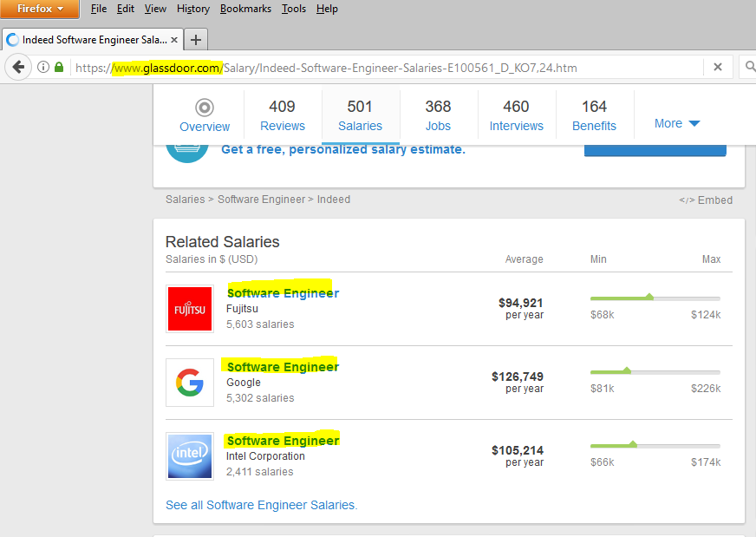756x537 pixels.
Task: Stop page loading with X button
Action: click(718, 67)
